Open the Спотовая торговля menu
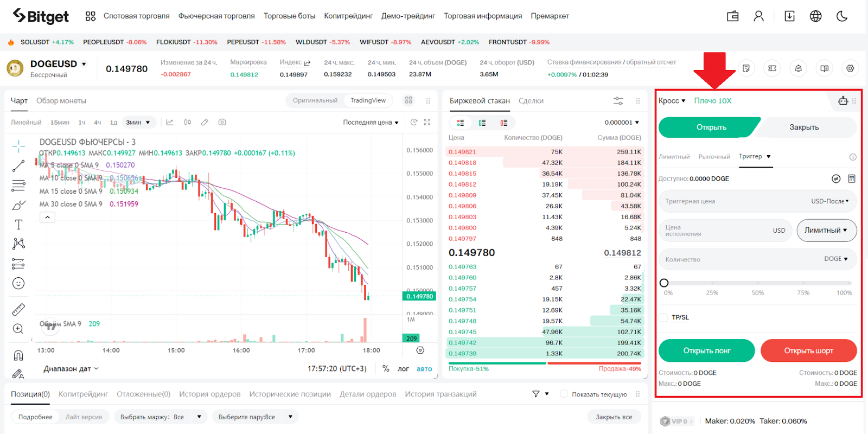Image resolution: width=868 pixels, height=434 pixels. 137,16
